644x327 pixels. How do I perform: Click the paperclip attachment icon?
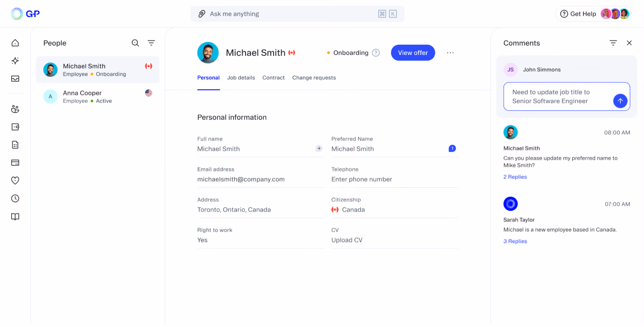tap(202, 14)
